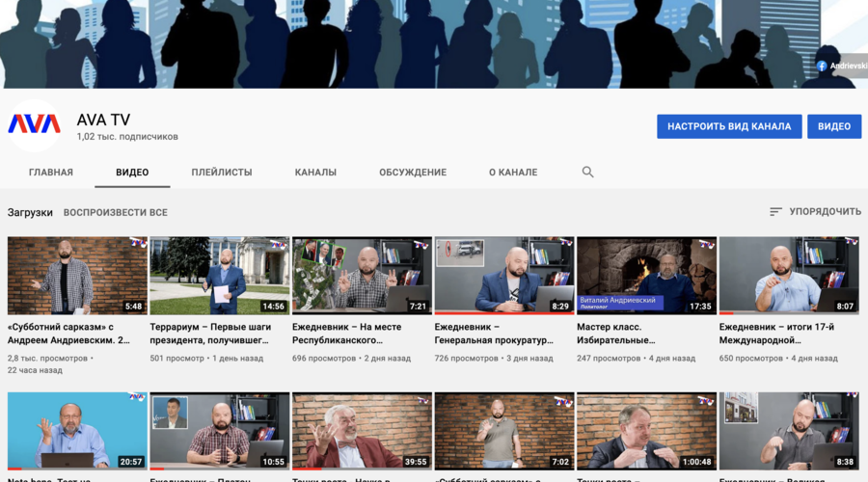Image resolution: width=868 pixels, height=482 pixels.
Task: Click the 2,8 тыс. просмотров text
Action: 47,358
